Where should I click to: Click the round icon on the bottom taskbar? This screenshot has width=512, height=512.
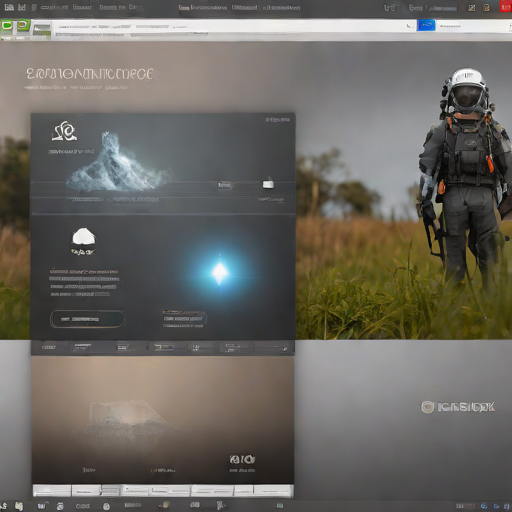pyautogui.click(x=106, y=506)
